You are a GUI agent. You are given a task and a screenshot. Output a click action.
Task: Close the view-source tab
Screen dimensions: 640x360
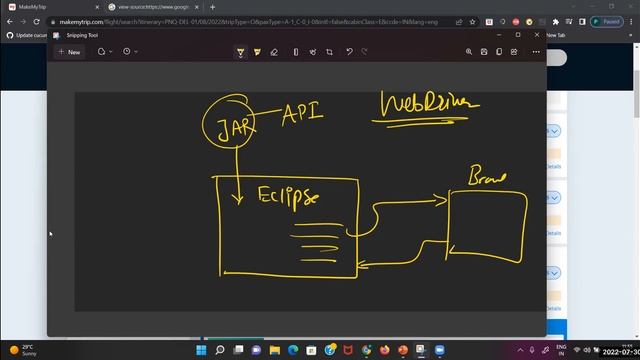click(x=197, y=7)
